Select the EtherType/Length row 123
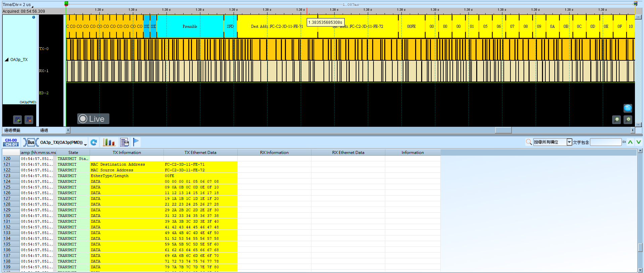The image size is (644, 273). tap(221, 176)
